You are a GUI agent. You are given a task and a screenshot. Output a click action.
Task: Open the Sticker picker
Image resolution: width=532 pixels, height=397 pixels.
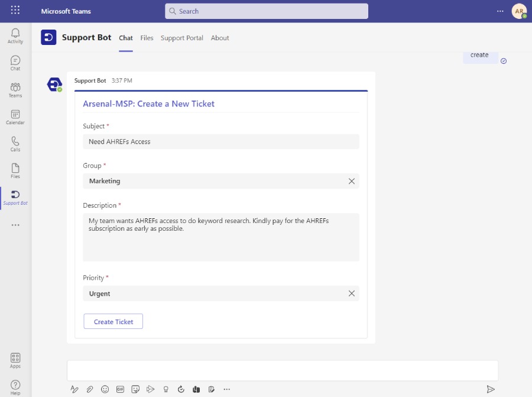click(x=135, y=389)
